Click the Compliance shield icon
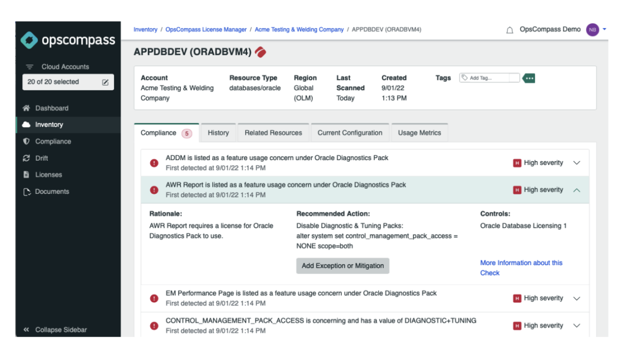Screen dimensions: 634x364 point(26,141)
